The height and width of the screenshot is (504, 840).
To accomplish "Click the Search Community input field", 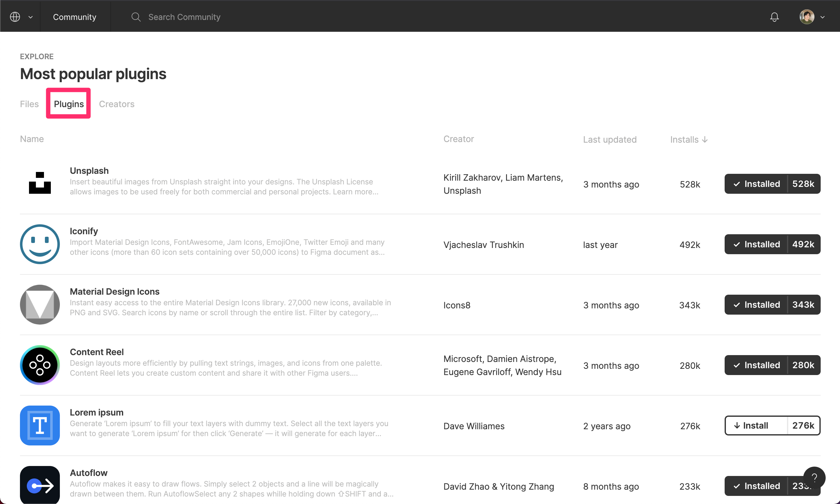I will click(x=184, y=17).
